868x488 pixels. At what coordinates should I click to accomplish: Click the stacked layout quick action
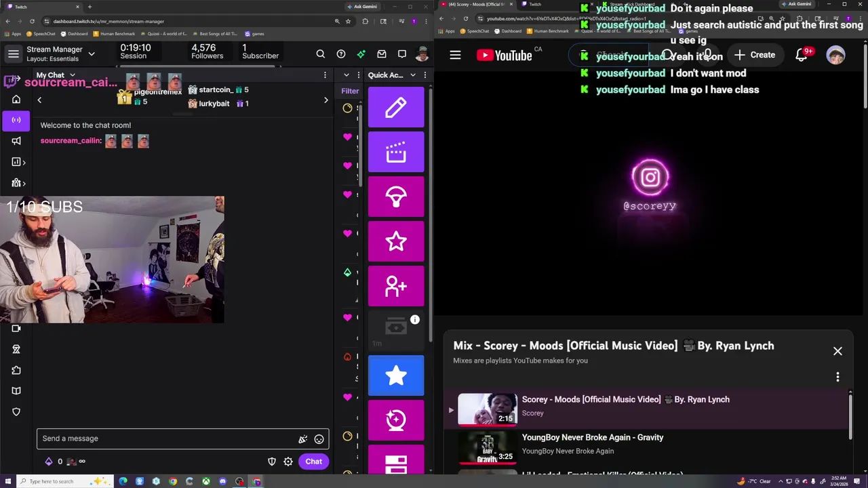click(396, 461)
